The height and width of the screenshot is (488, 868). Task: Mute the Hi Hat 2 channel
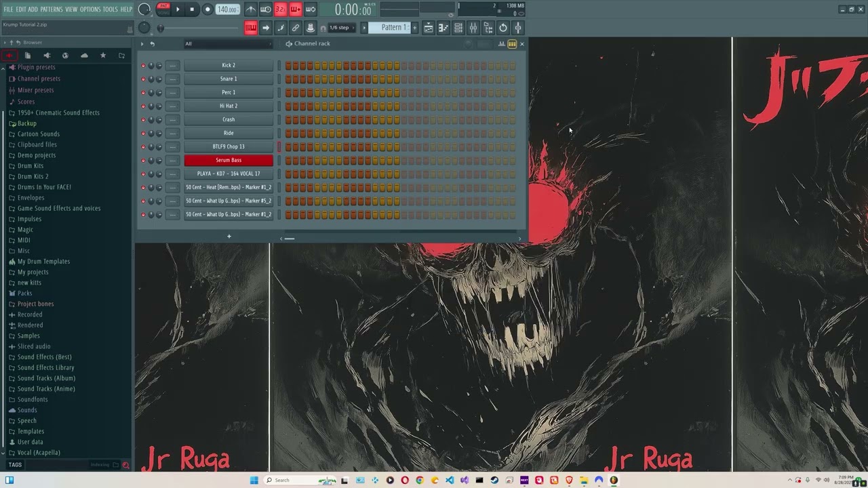pyautogui.click(x=143, y=106)
